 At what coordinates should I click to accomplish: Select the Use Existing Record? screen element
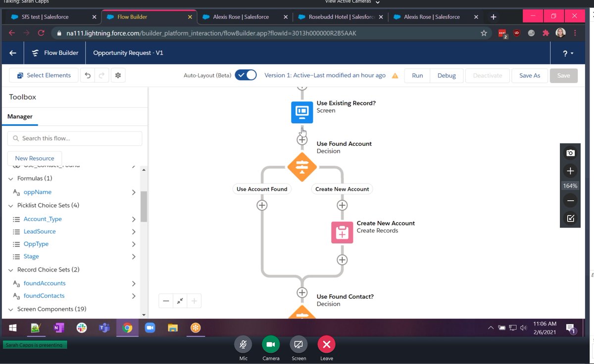[x=302, y=112]
